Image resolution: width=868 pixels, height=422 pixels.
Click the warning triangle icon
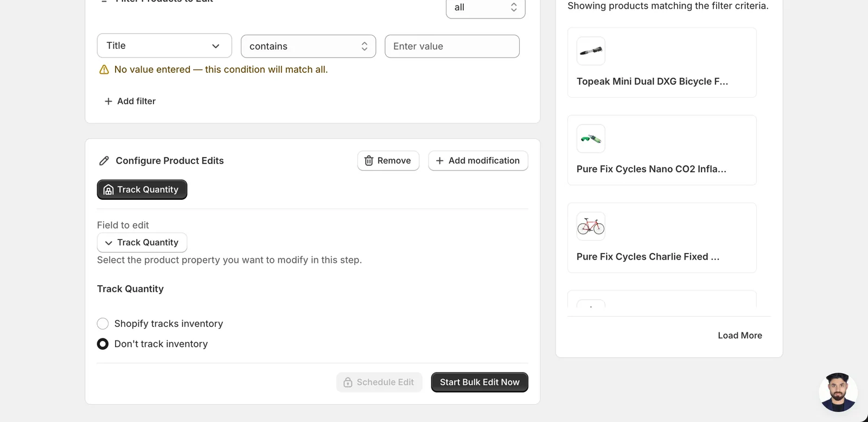pyautogui.click(x=104, y=70)
